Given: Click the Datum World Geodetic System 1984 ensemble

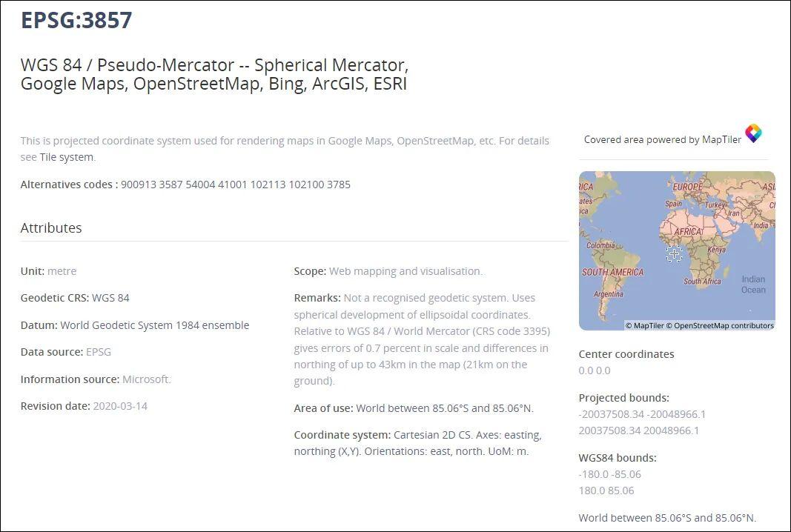Looking at the screenshot, I should coord(154,325).
